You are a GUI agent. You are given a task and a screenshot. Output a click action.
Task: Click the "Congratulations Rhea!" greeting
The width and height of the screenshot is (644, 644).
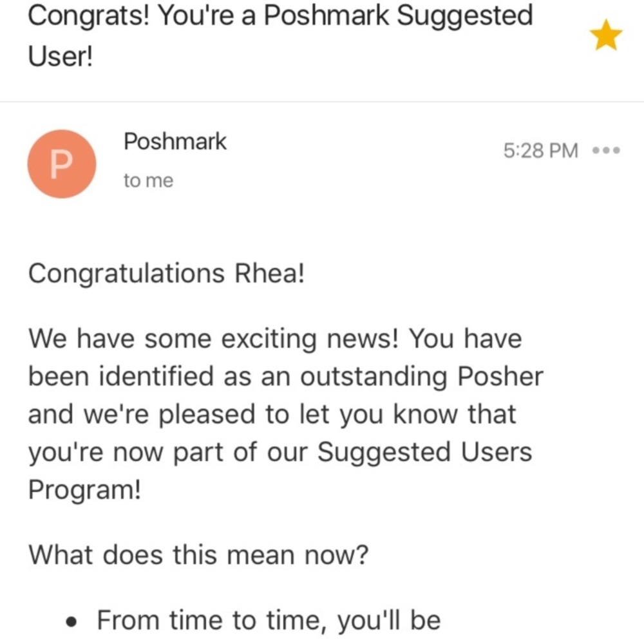click(166, 274)
